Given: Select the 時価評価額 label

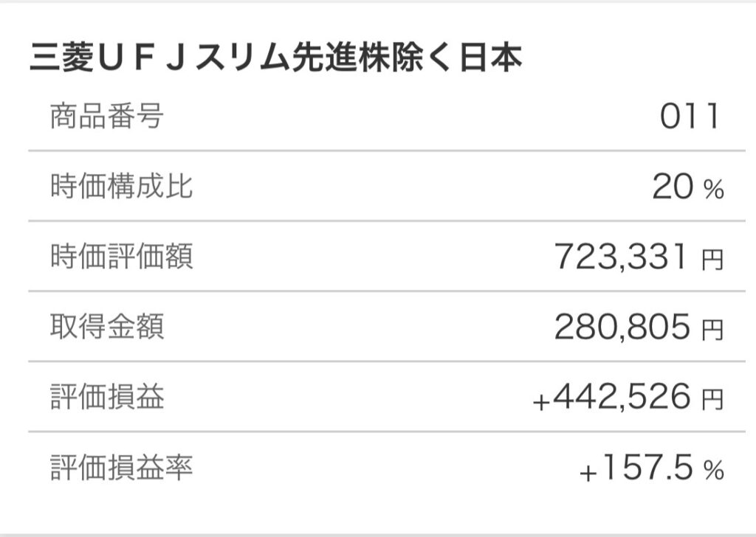Looking at the screenshot, I should point(121,257).
